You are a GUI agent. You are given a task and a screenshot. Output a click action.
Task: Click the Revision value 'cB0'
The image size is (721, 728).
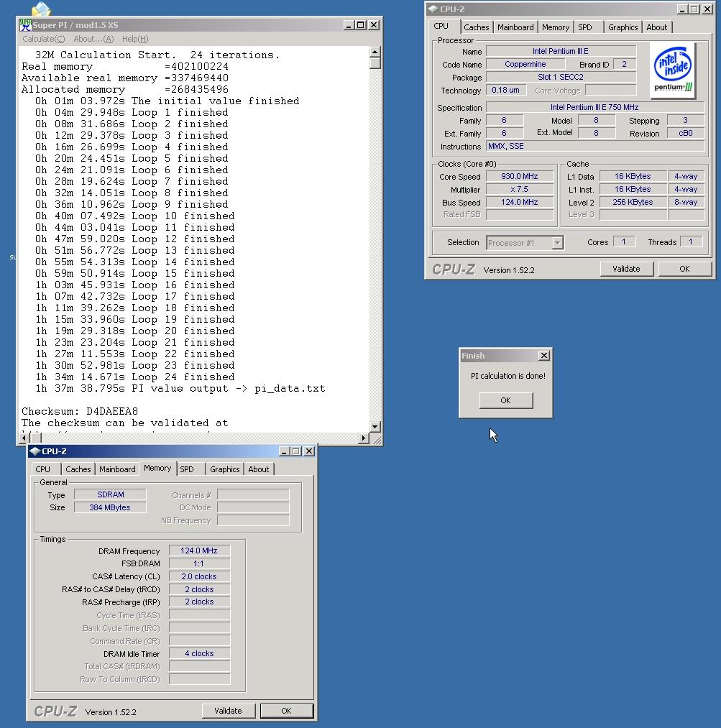pyautogui.click(x=686, y=133)
